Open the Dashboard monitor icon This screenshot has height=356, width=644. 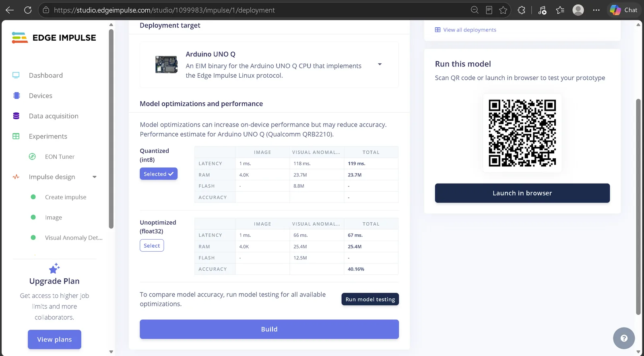[16, 75]
